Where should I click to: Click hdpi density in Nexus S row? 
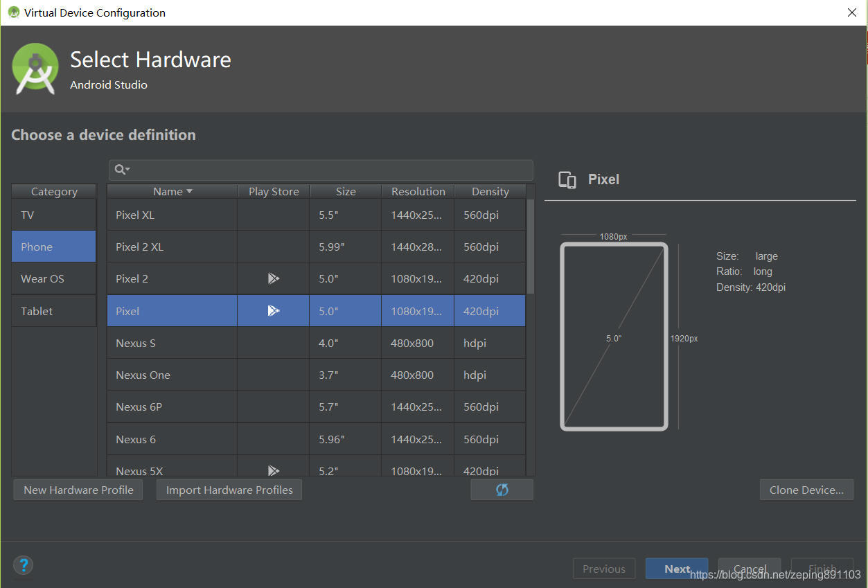pos(490,343)
